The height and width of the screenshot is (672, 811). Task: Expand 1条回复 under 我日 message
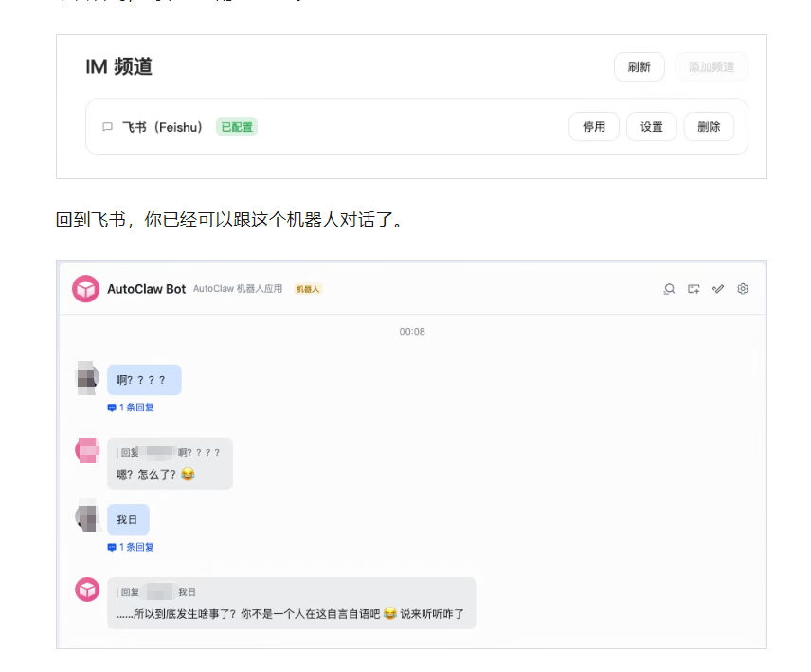click(x=131, y=547)
